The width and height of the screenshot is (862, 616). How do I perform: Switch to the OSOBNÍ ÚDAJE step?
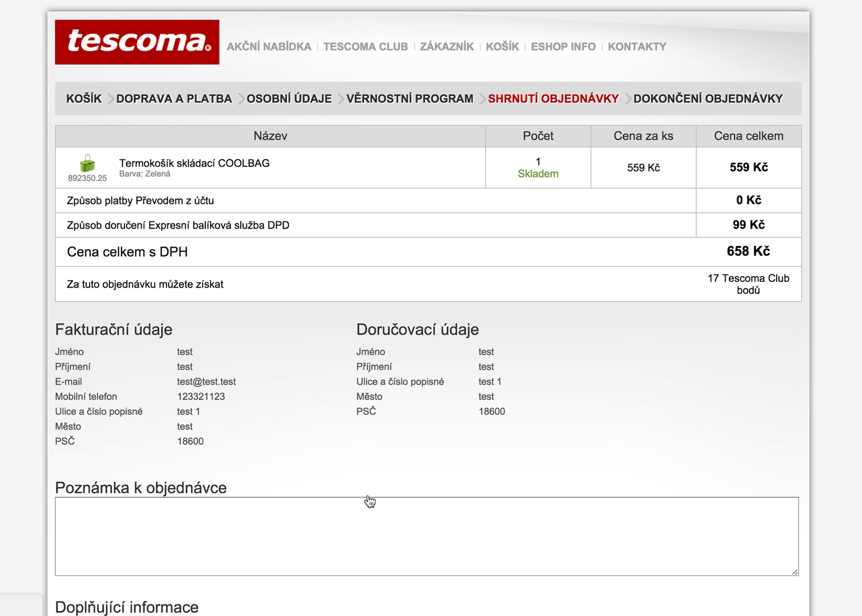click(x=289, y=98)
